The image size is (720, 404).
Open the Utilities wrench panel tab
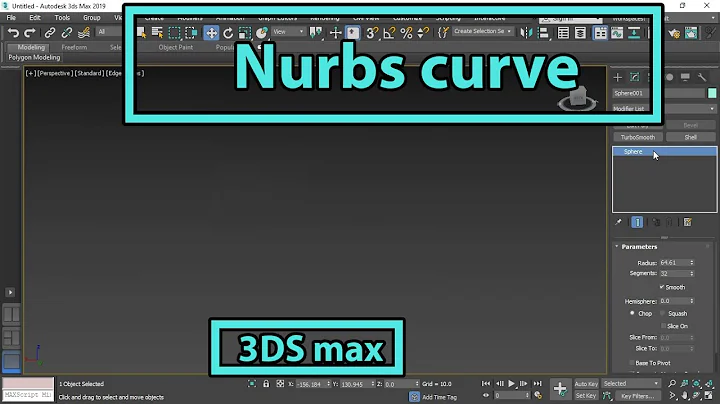[702, 77]
